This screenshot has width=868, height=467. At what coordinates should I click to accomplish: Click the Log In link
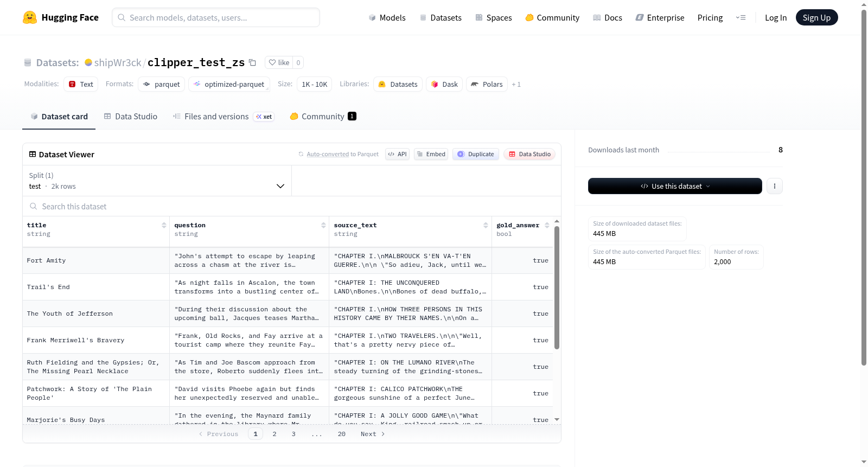[776, 17]
